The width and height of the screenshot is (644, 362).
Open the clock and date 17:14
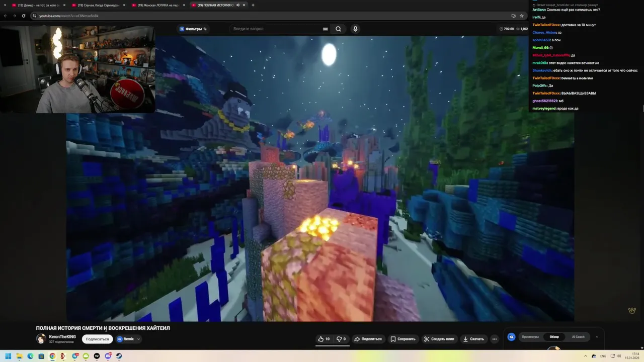click(x=632, y=356)
